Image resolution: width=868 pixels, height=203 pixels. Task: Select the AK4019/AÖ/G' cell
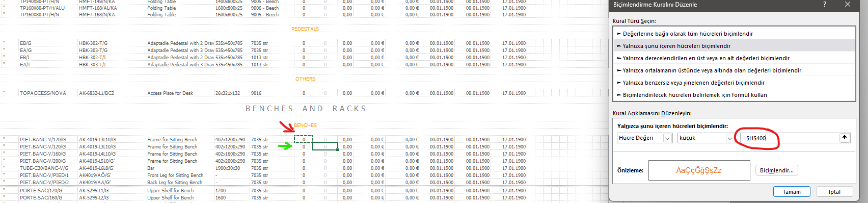(94, 175)
